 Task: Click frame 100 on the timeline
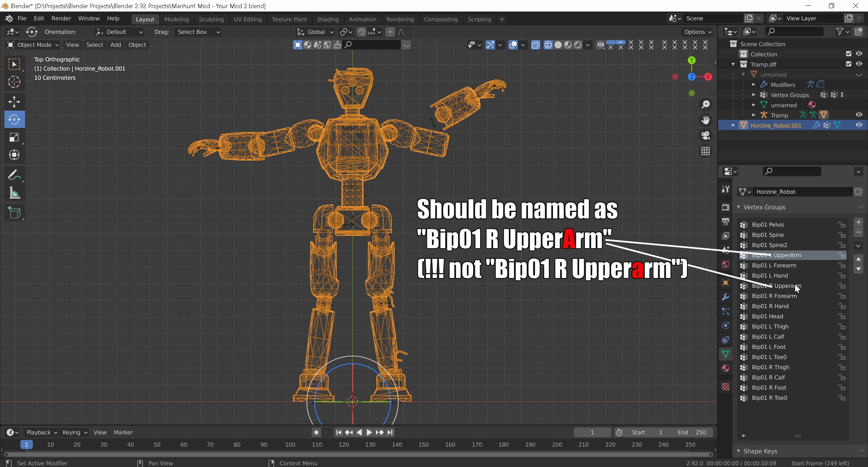coord(290,445)
